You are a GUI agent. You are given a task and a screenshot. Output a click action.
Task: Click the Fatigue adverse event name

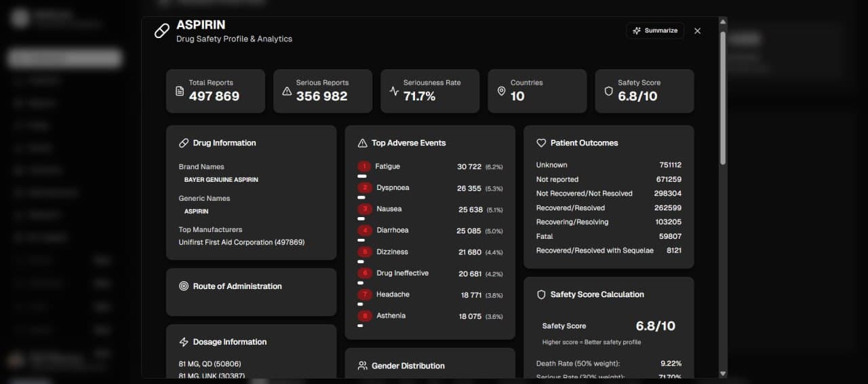coord(388,166)
